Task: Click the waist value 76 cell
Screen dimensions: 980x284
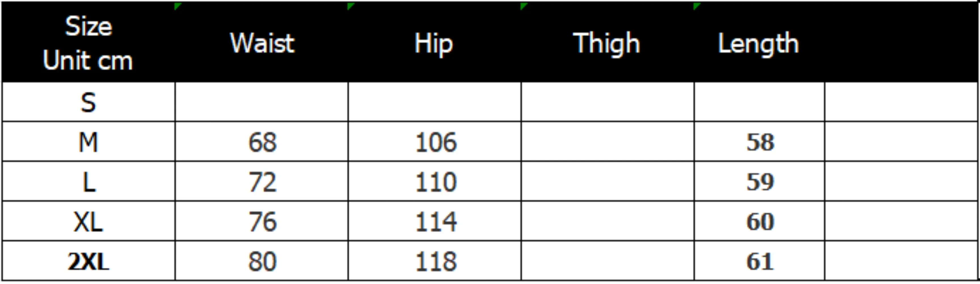Action: coord(262,221)
